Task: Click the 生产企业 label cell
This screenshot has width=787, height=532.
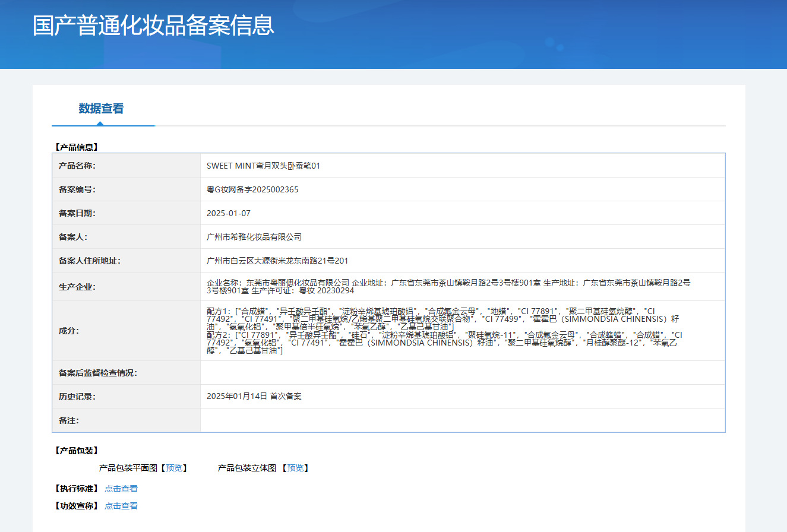Action: tap(127, 287)
